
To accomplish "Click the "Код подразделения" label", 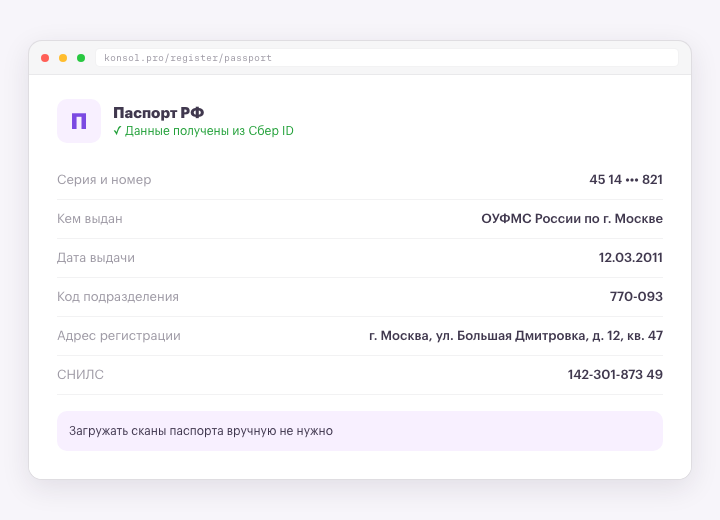I will pyautogui.click(x=118, y=297).
